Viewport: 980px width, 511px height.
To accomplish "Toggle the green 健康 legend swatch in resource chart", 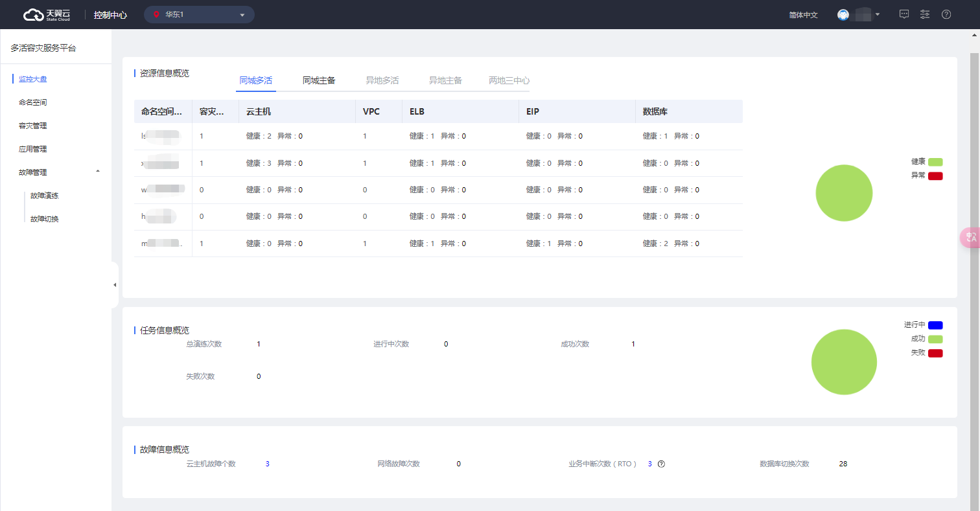I will click(x=935, y=162).
